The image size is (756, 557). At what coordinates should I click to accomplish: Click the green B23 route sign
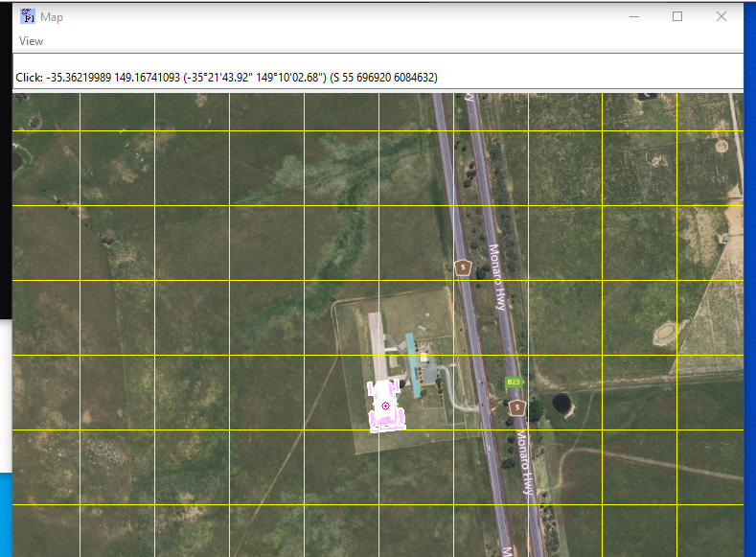[514, 383]
